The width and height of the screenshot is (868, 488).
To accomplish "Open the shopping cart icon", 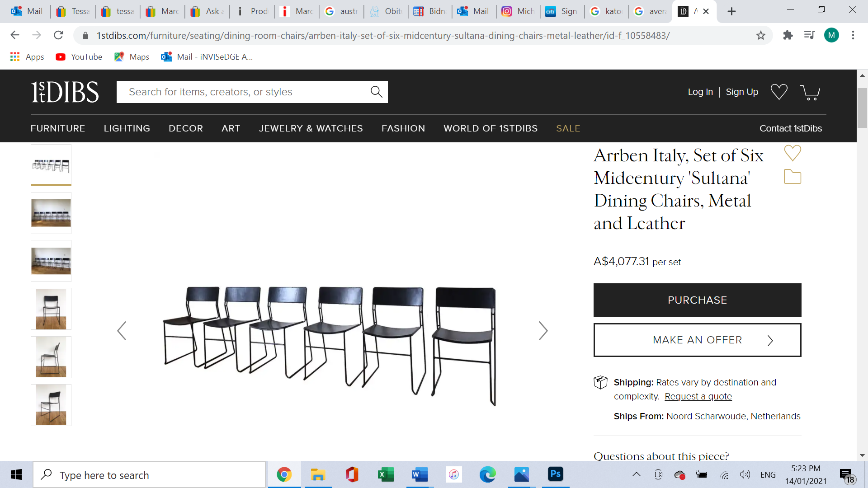I will (x=810, y=92).
